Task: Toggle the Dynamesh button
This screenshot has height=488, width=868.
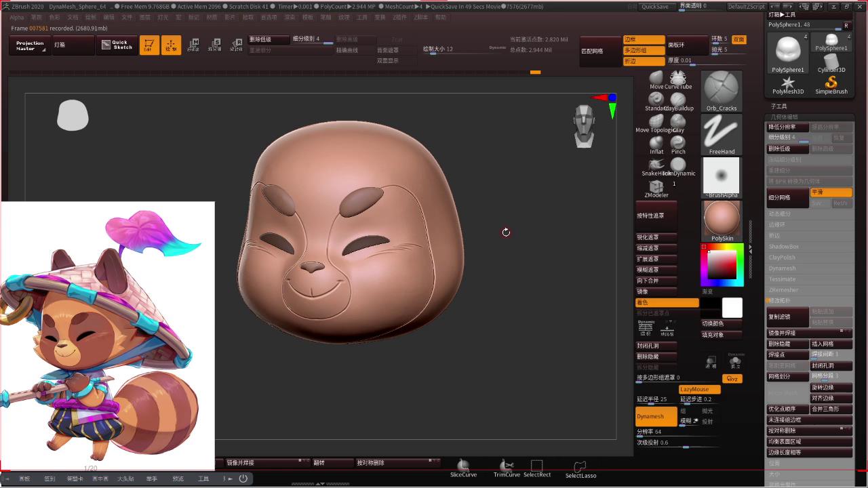Action: click(x=656, y=416)
